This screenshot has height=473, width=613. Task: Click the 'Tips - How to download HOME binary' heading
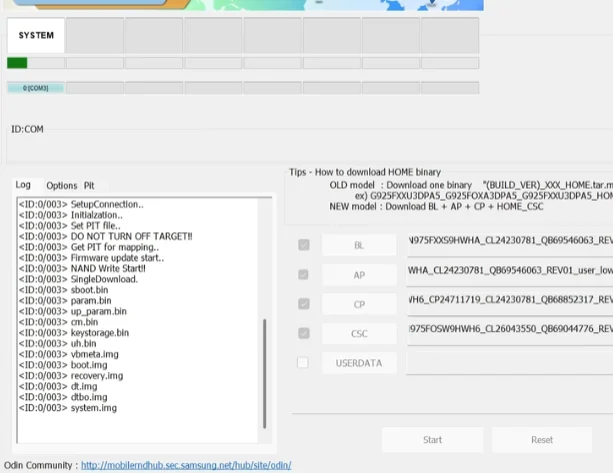click(365, 172)
